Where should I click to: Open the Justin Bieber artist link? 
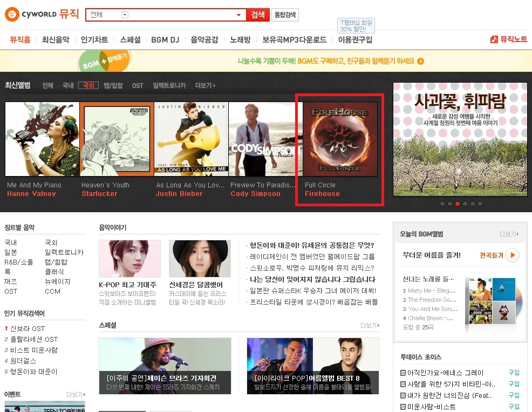[179, 194]
